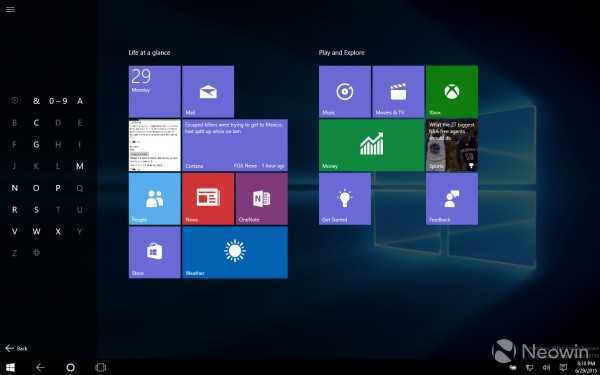The width and height of the screenshot is (600, 375).
Task: Click the OneDrive cloud tray icon
Action: click(513, 368)
